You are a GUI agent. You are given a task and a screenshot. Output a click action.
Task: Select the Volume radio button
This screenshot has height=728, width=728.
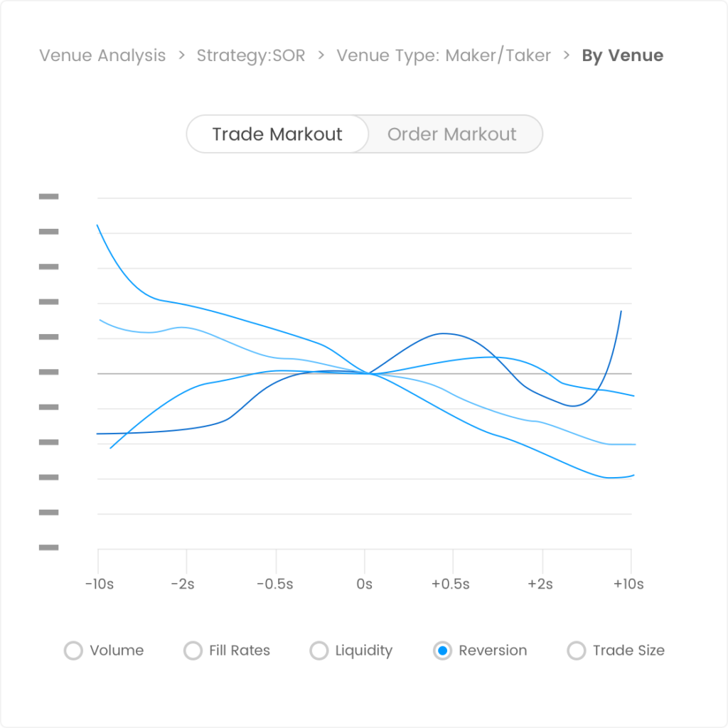coord(74,651)
